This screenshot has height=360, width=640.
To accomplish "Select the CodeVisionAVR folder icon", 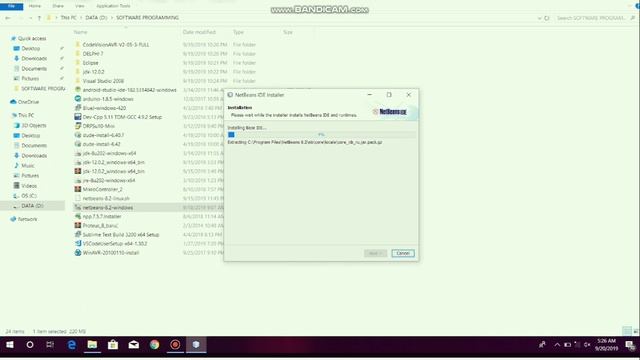I will tap(78, 44).
